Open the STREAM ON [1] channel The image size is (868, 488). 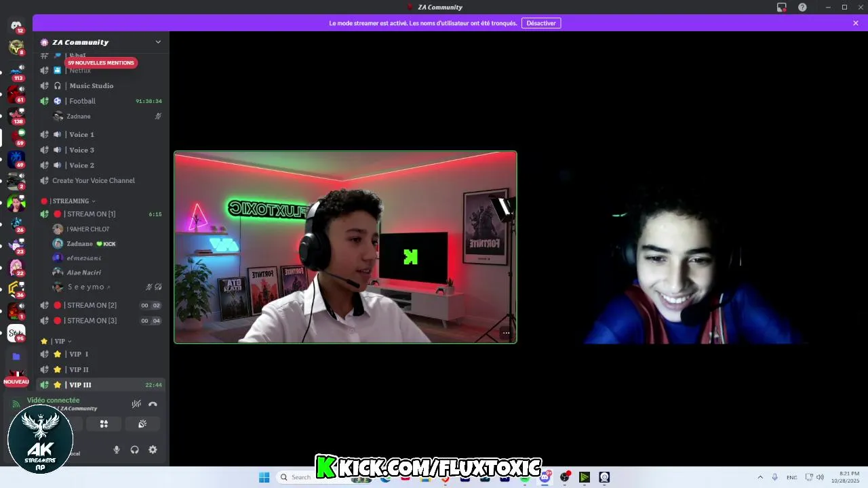point(102,213)
